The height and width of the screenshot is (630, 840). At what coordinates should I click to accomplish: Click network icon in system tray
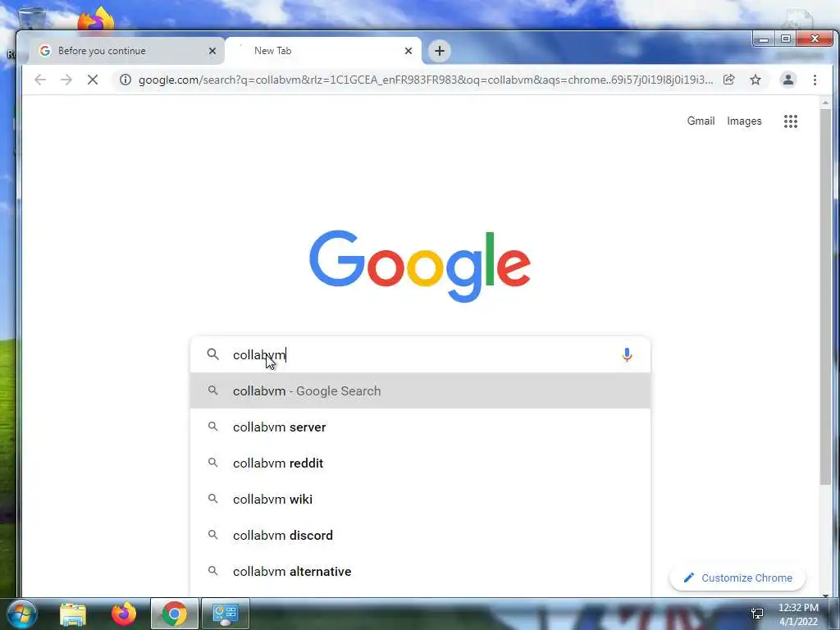(x=757, y=614)
